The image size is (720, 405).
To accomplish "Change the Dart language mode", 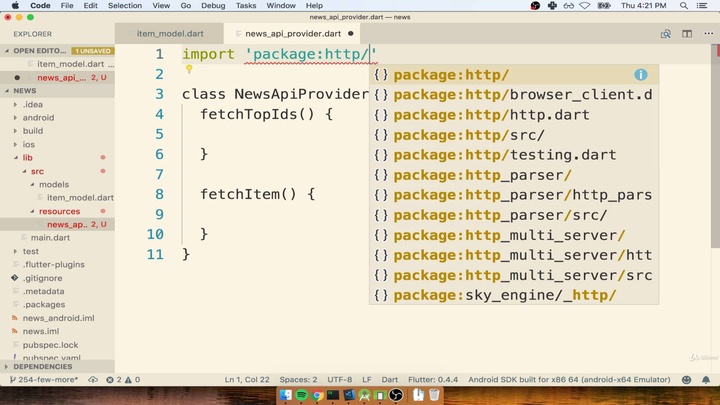I will point(389,380).
